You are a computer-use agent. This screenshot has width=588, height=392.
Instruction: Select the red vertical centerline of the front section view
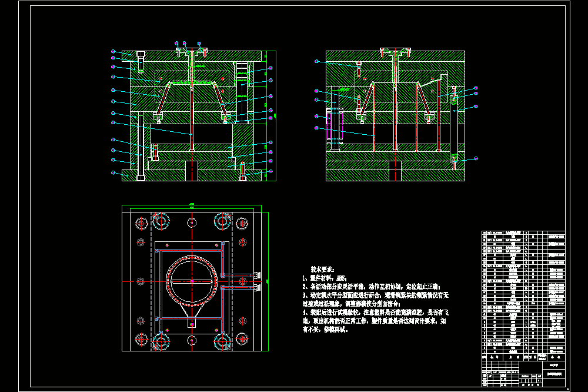192,115
